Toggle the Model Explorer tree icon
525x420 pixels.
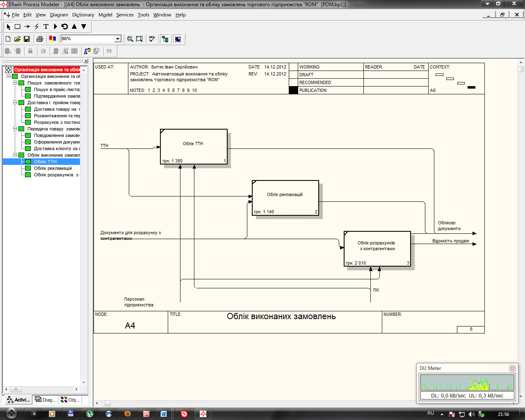(165, 39)
